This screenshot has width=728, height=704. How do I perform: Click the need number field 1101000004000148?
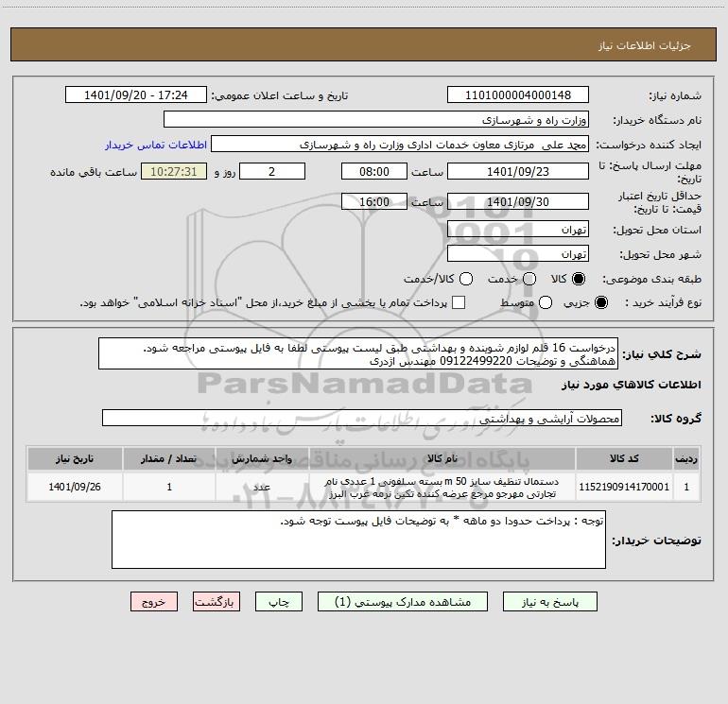pos(518,94)
